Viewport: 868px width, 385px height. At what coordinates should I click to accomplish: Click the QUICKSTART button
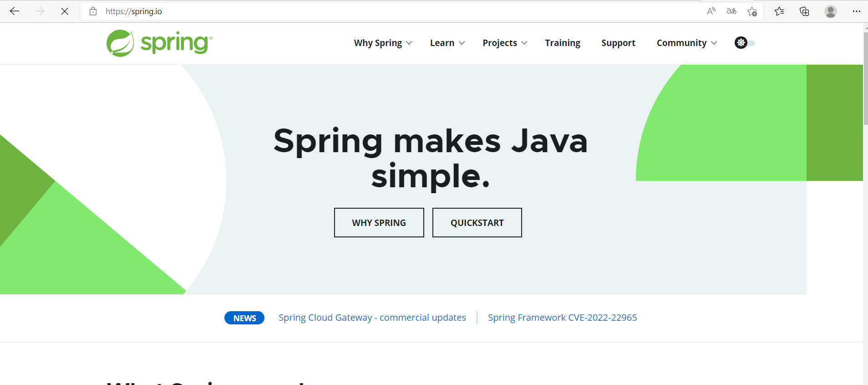[477, 223]
